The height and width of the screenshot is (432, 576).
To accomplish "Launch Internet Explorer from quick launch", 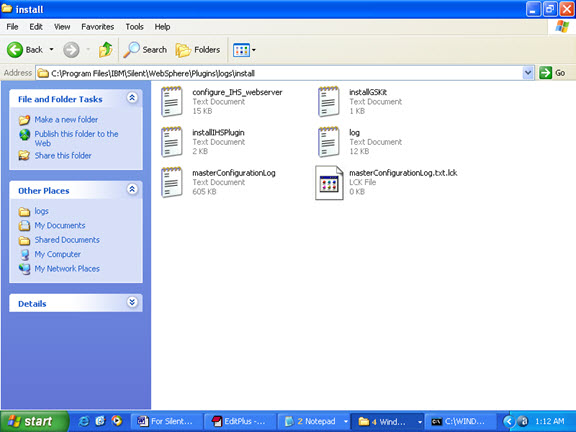I will coord(84,421).
